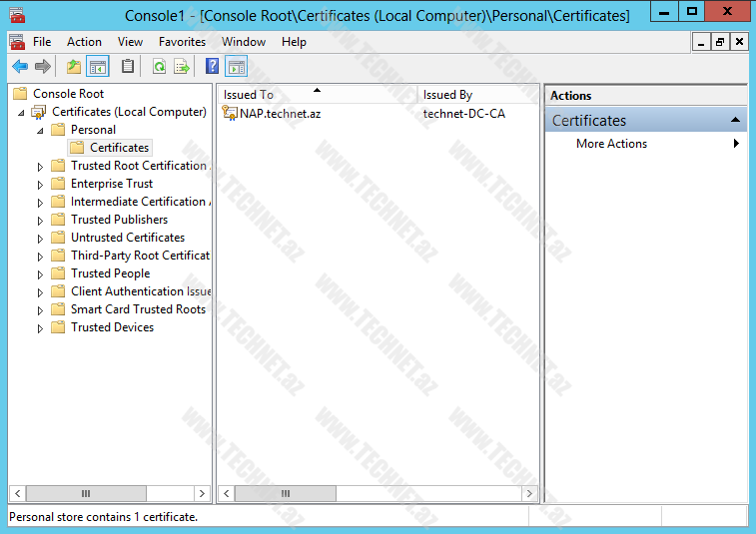Select the Enterprise Trust folder
756x534 pixels.
[x=112, y=184]
